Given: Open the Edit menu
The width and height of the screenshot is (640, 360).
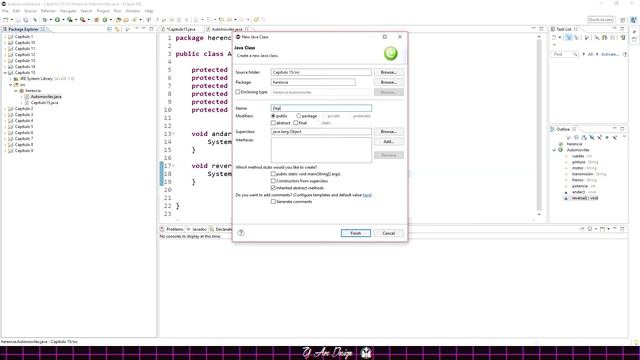Looking at the screenshot, I should (x=16, y=11).
